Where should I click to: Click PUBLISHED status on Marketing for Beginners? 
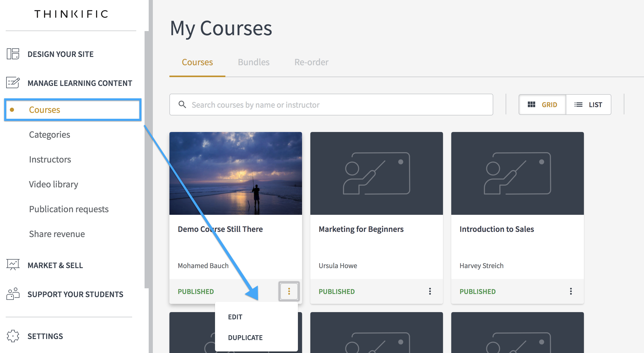[x=337, y=291]
